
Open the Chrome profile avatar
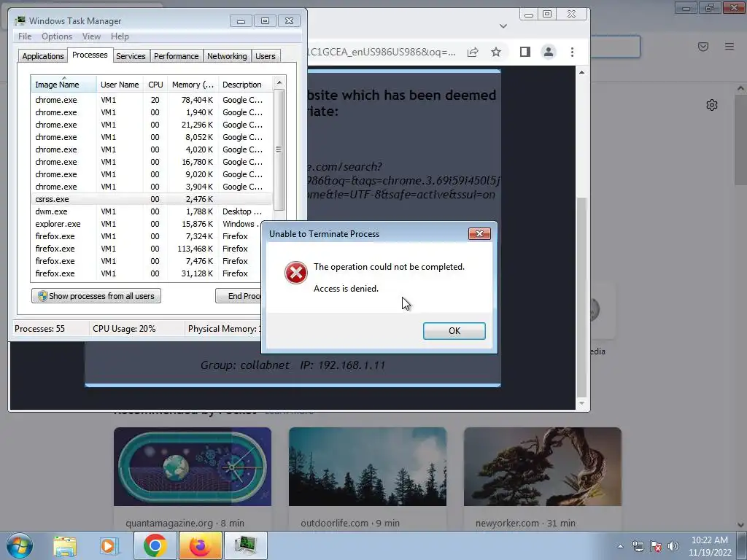[x=549, y=52]
